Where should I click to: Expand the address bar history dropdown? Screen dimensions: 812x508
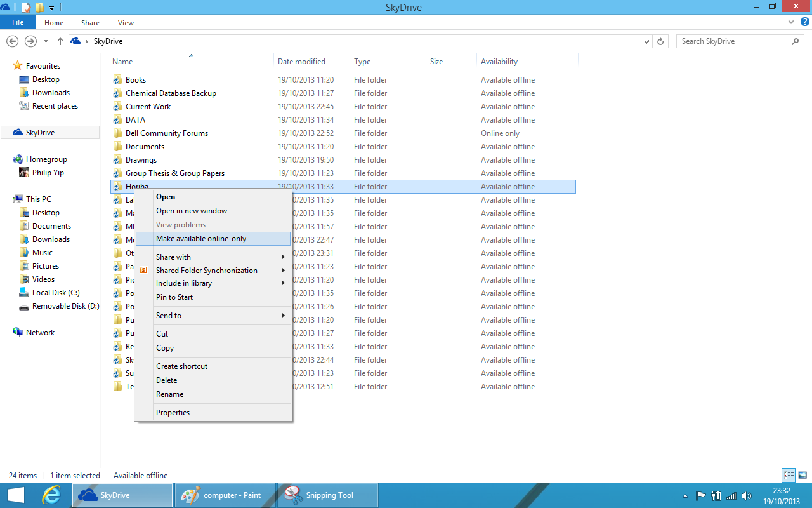coord(646,41)
